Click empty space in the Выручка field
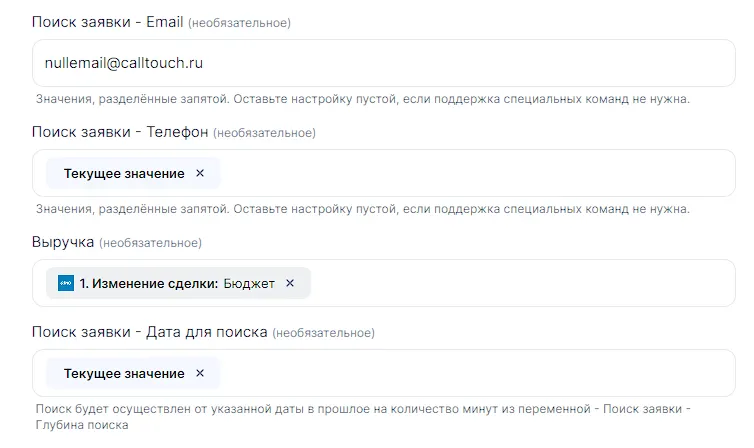The image size is (754, 448). pyautogui.click(x=520, y=283)
